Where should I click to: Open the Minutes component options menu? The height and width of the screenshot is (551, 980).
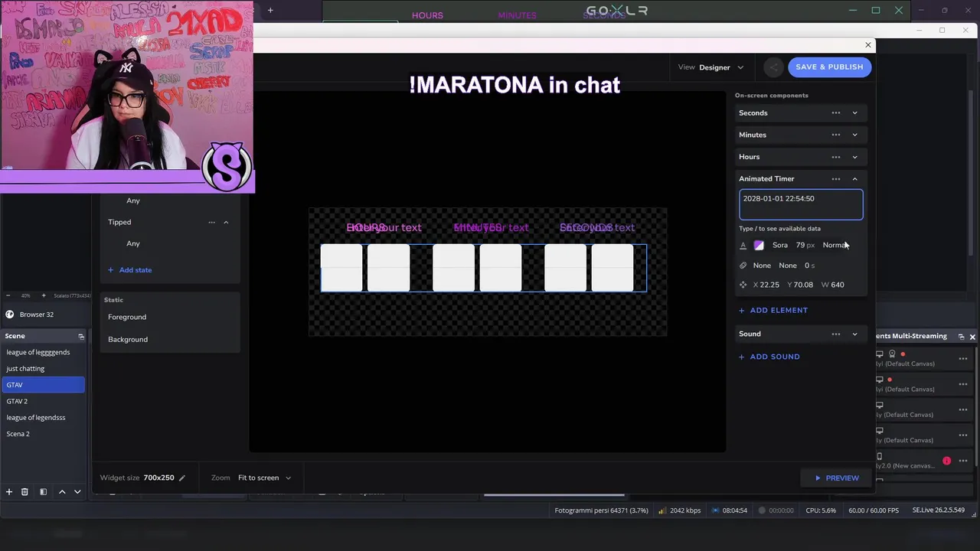tap(836, 135)
